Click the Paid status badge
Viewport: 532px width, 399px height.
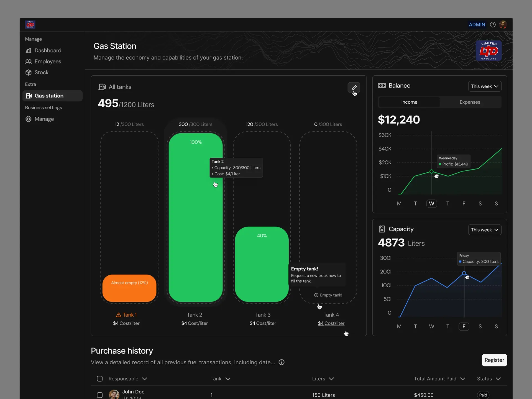(x=483, y=395)
